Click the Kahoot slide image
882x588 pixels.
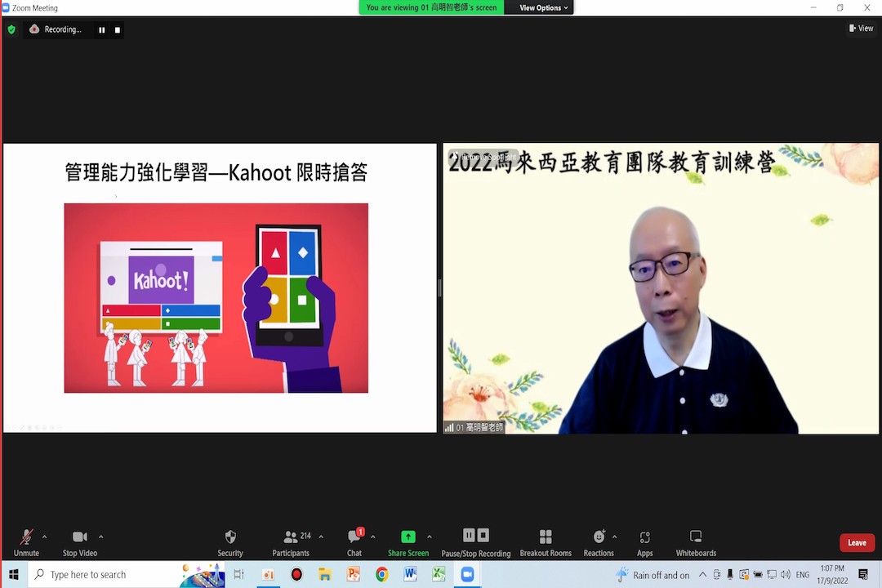tap(216, 297)
